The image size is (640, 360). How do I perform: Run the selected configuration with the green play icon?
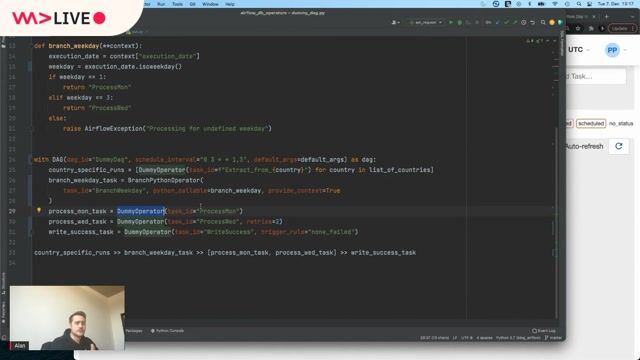pyautogui.click(x=451, y=22)
